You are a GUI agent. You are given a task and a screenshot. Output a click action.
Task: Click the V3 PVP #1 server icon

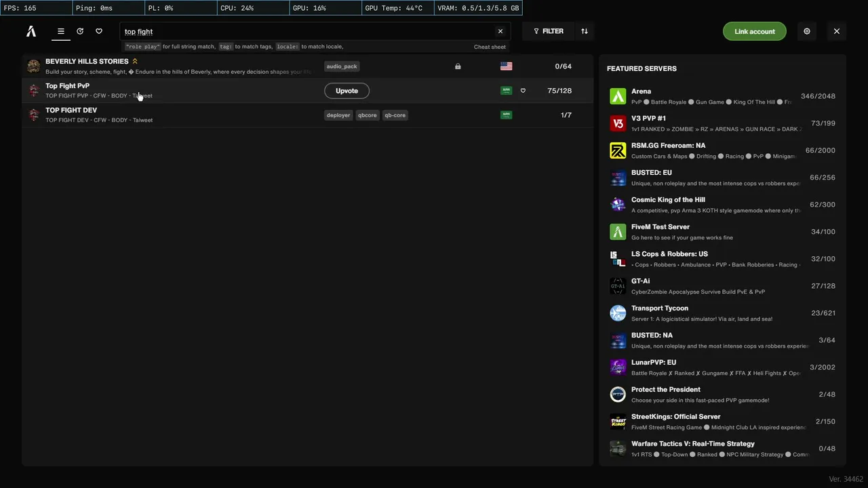point(618,123)
